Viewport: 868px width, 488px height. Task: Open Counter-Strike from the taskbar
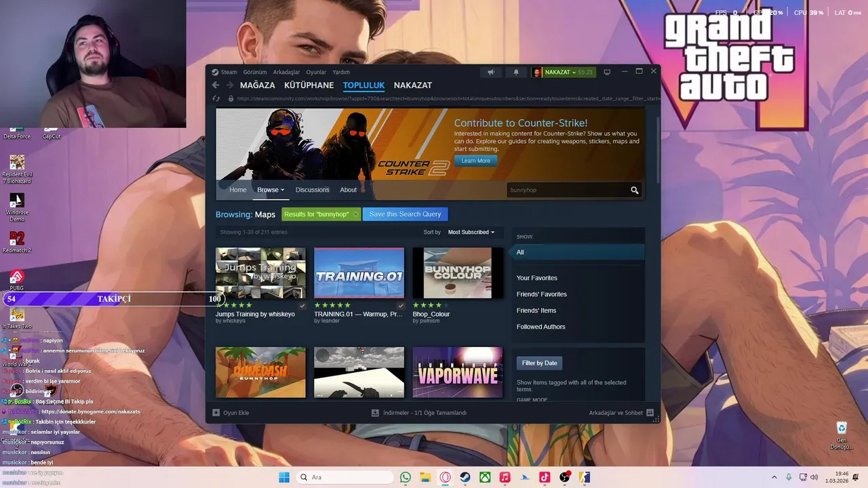585,477
